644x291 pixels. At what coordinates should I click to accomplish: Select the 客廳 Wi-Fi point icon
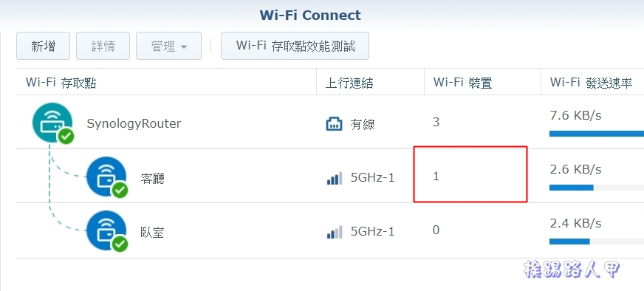106,177
